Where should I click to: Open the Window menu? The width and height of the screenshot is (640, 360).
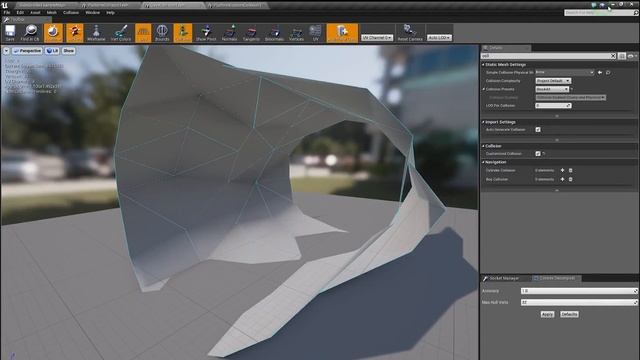click(93, 13)
